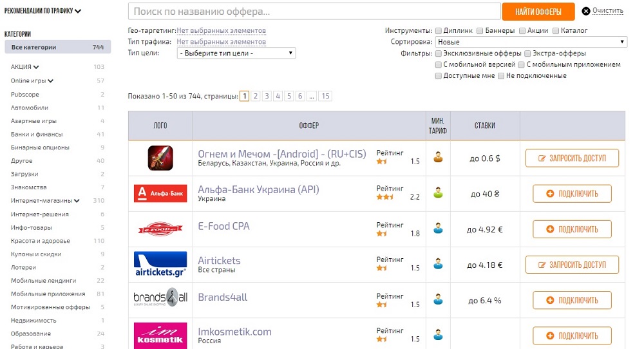Open the Знакомства category
The width and height of the screenshot is (644, 349).
pyautogui.click(x=29, y=187)
